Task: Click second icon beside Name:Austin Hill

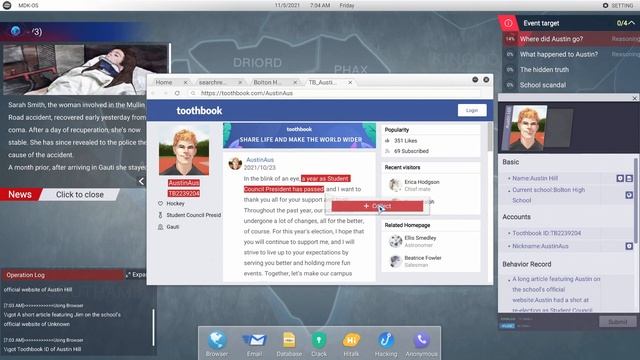Action: pos(629,178)
